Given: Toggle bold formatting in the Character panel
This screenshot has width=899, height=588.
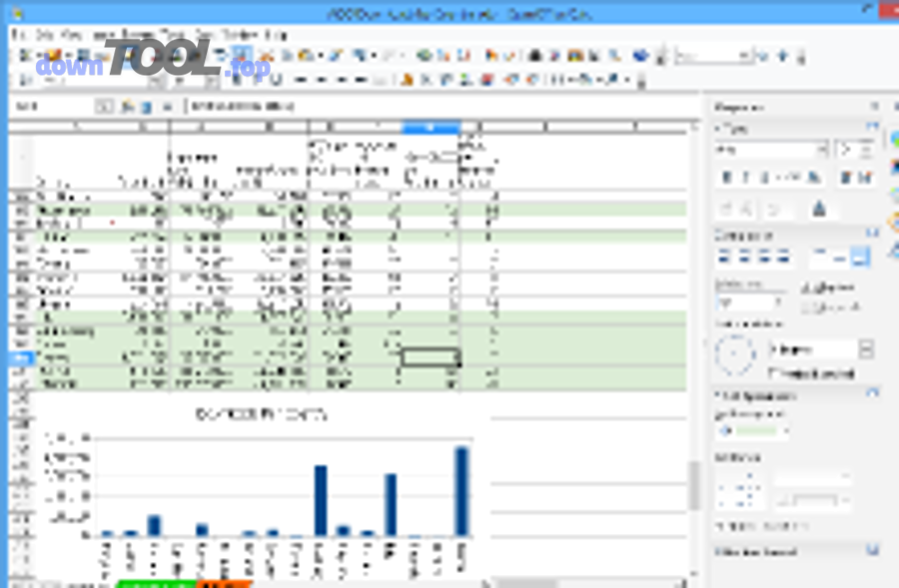Looking at the screenshot, I should point(724,177).
